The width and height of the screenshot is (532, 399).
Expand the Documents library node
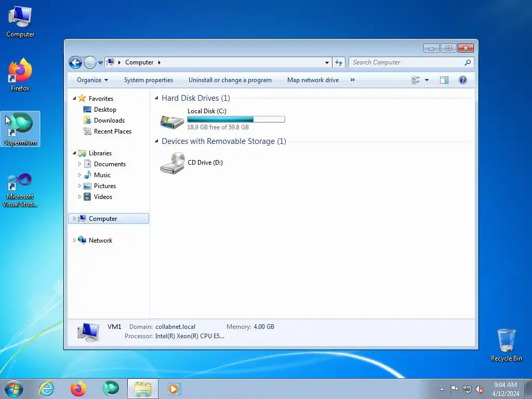(x=79, y=164)
